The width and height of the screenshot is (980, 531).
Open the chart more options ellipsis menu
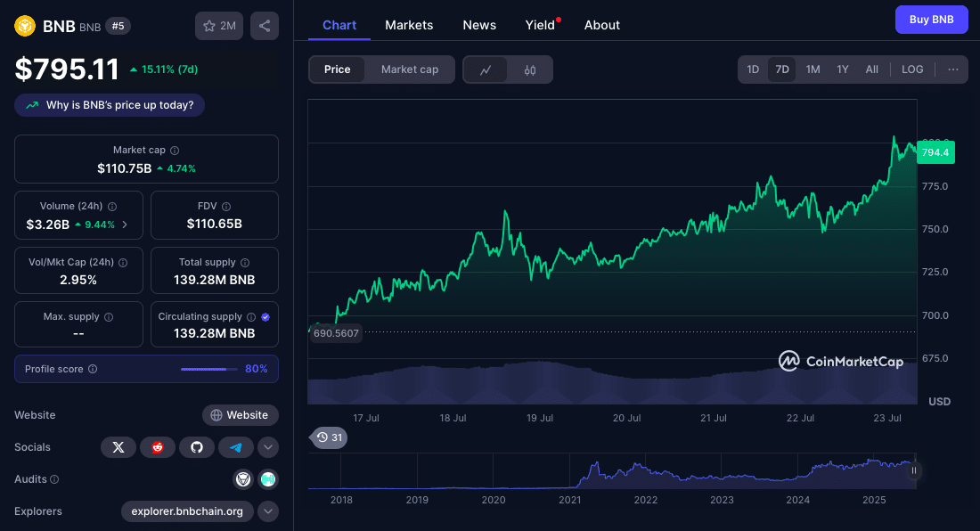pos(952,69)
